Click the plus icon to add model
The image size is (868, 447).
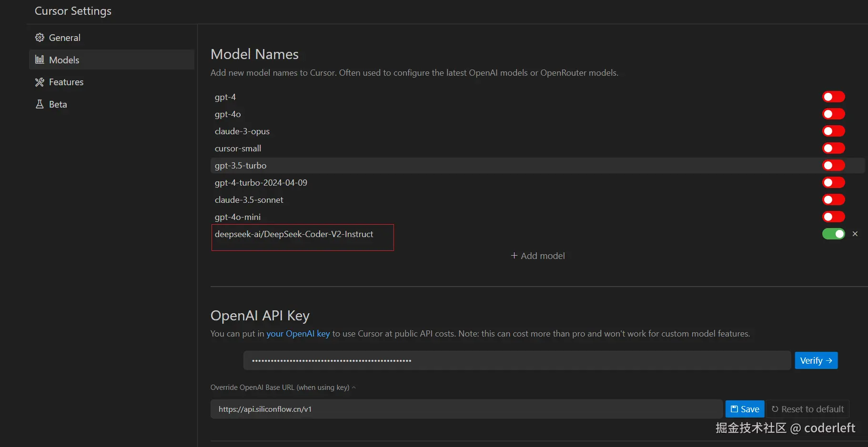pyautogui.click(x=514, y=256)
